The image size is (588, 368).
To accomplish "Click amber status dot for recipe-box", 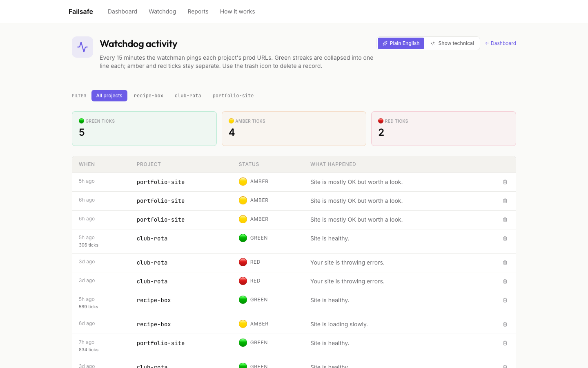I will (x=243, y=324).
